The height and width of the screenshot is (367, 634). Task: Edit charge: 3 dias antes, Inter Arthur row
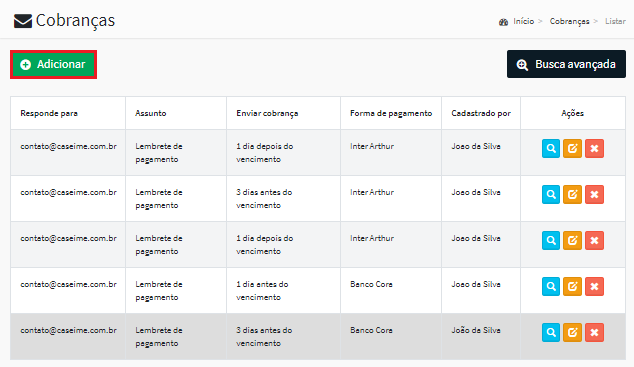[573, 194]
